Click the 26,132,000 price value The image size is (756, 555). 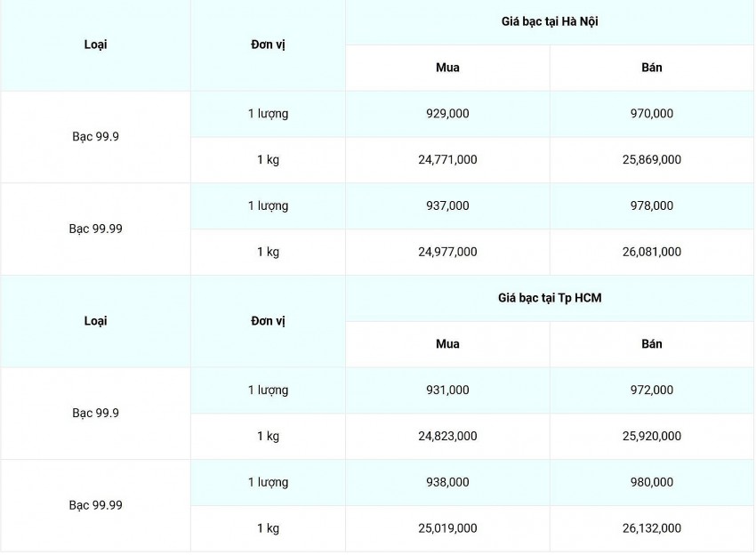651,528
